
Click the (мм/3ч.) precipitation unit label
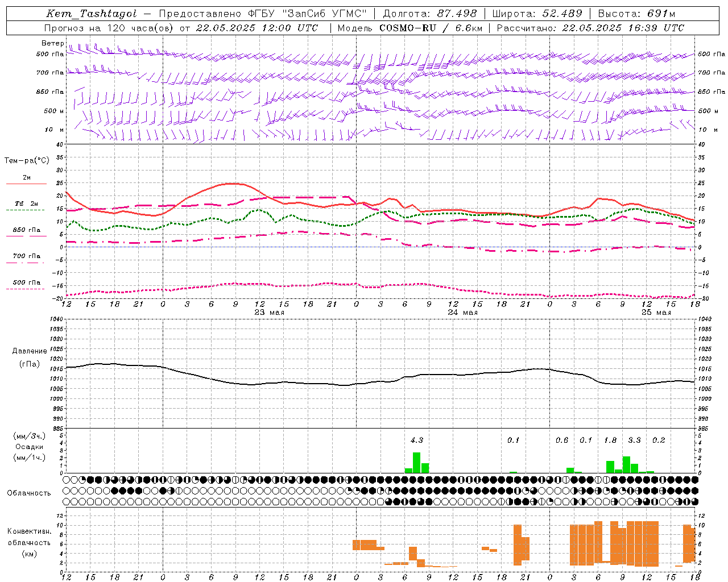30,436
